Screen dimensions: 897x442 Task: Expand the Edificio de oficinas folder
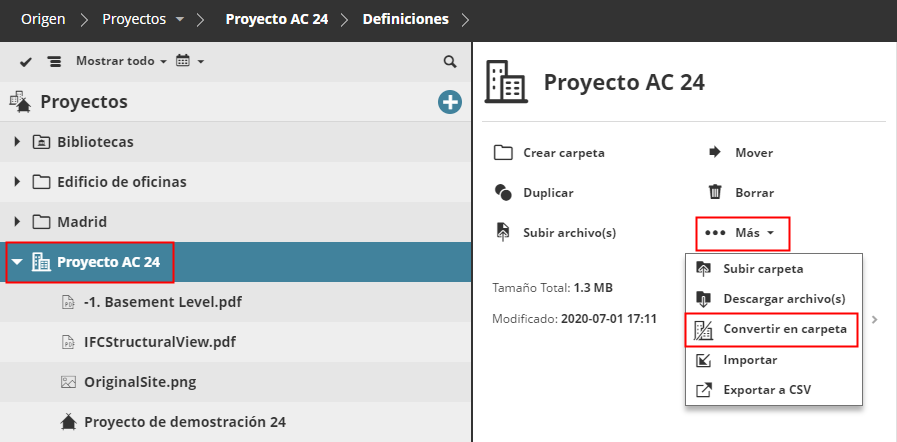17,182
